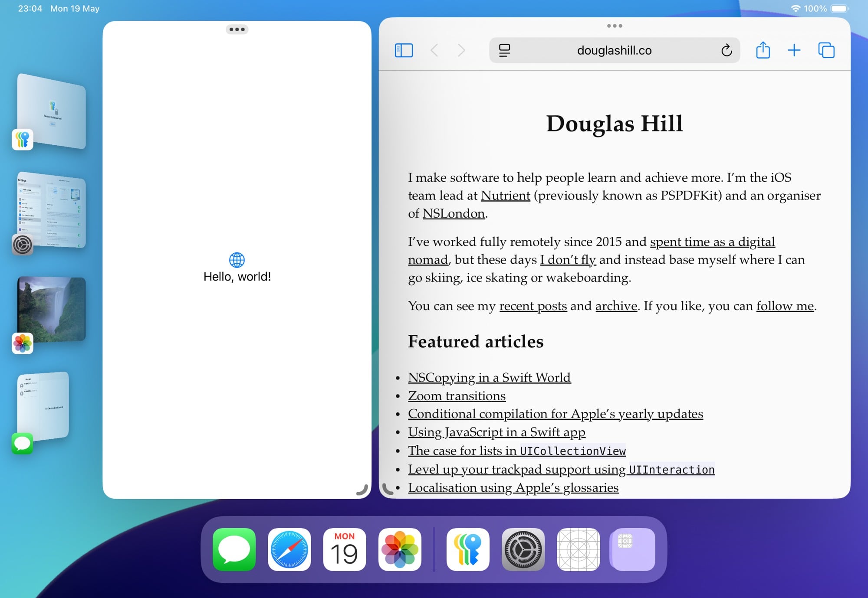Open a new tab with the plus icon
868x598 pixels.
pos(794,50)
